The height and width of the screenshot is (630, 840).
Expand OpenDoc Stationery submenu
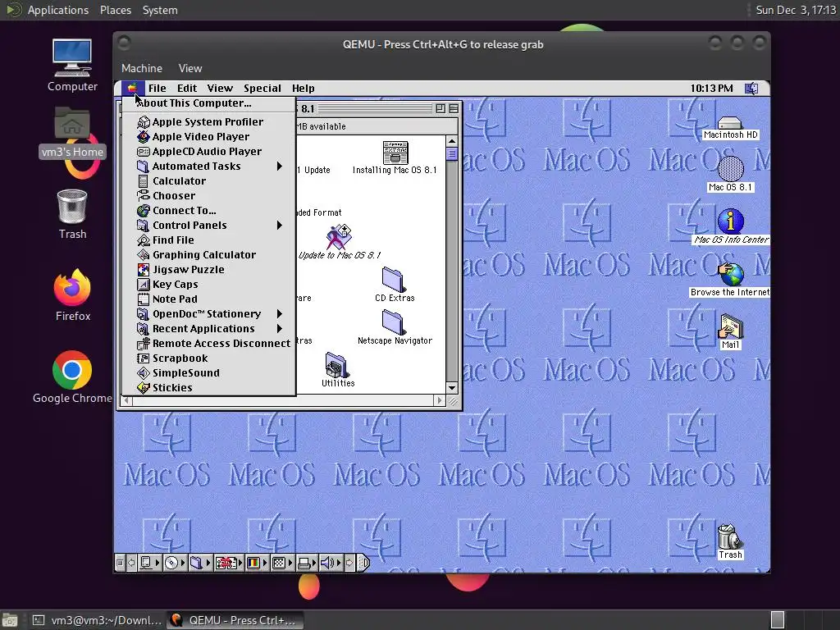coord(209,314)
